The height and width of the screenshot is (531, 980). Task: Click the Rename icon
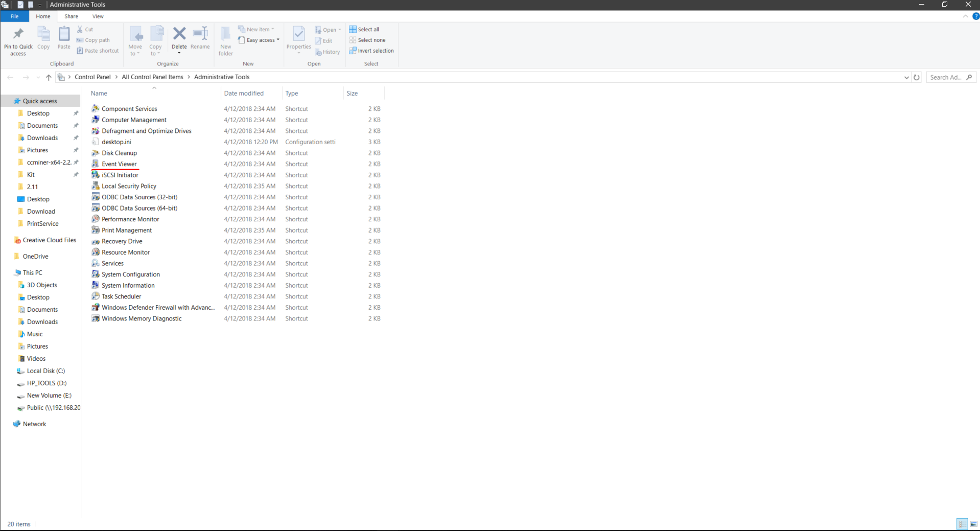pos(200,34)
